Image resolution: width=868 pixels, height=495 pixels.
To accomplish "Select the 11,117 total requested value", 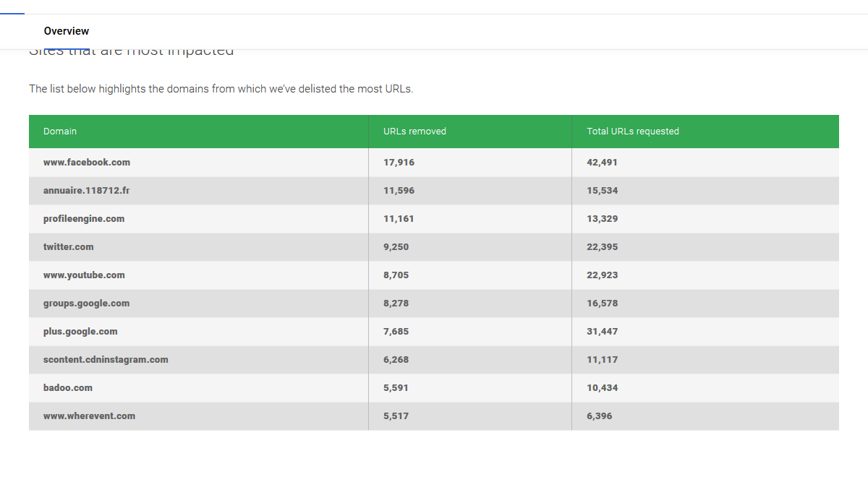I will coord(603,360).
